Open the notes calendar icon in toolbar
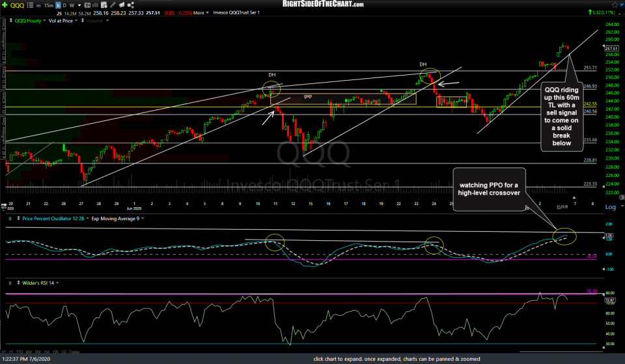The width and height of the screenshot is (625, 364). (104, 5)
